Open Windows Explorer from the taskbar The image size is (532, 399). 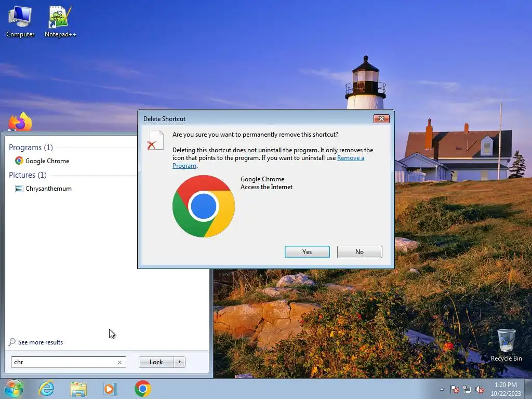(x=78, y=389)
